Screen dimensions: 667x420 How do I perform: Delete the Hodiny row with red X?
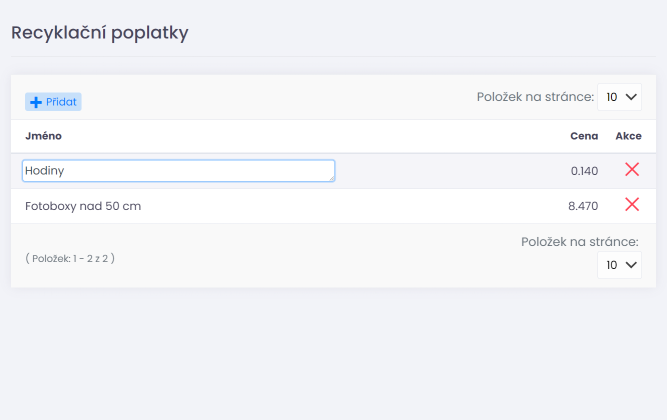point(632,170)
